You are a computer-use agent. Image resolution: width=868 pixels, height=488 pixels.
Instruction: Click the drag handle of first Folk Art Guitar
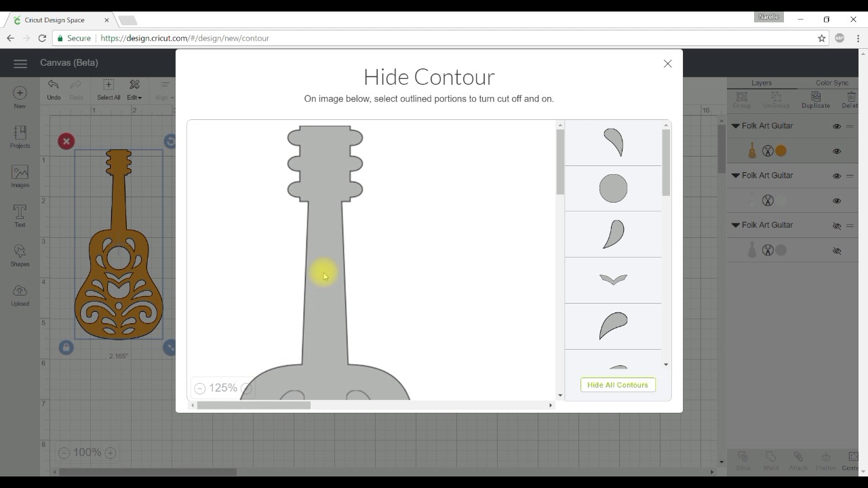(850, 127)
